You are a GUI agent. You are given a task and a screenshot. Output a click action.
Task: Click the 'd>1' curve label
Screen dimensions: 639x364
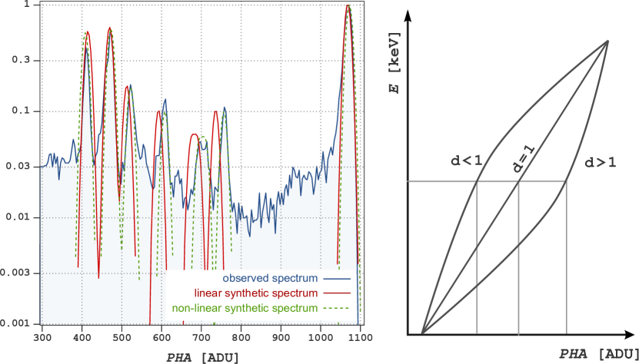pyautogui.click(x=601, y=164)
